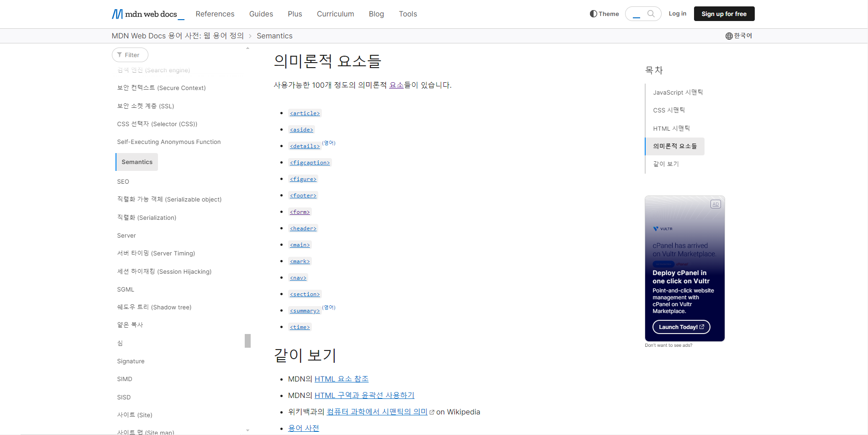Go to the Curriculum page

click(336, 14)
